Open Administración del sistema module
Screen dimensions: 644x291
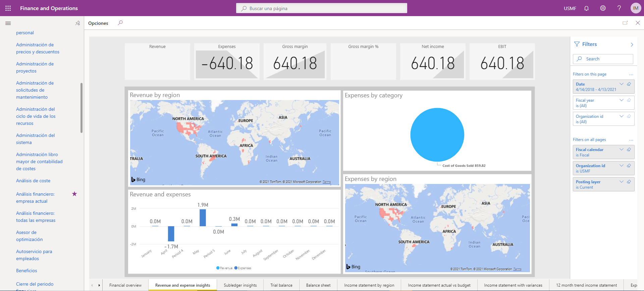tap(36, 139)
